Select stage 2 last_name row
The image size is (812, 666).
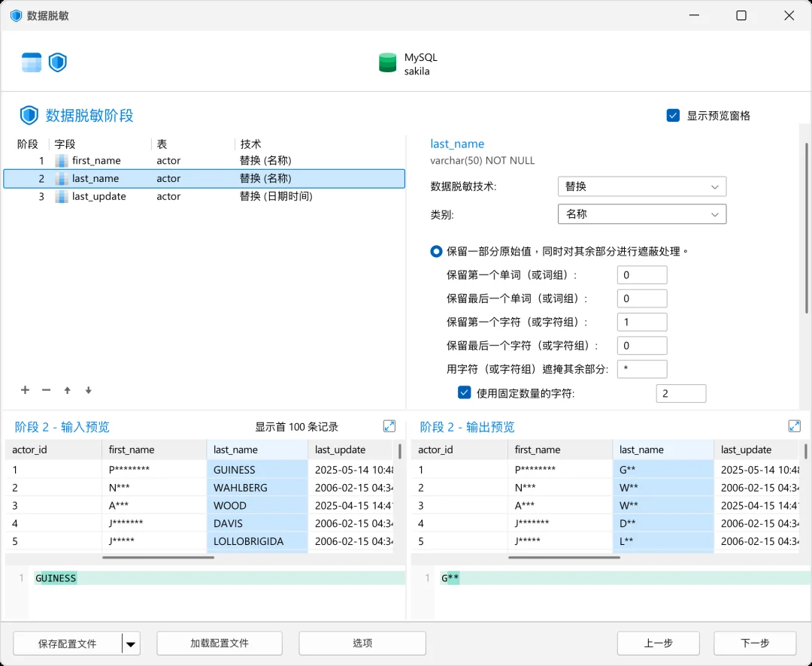point(204,179)
